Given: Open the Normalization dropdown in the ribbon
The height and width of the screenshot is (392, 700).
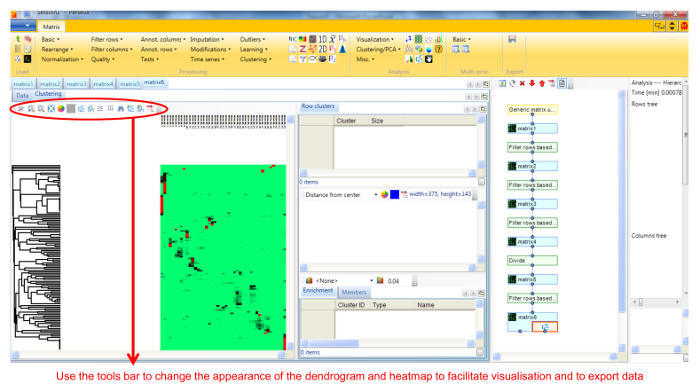Looking at the screenshot, I should 62,59.
